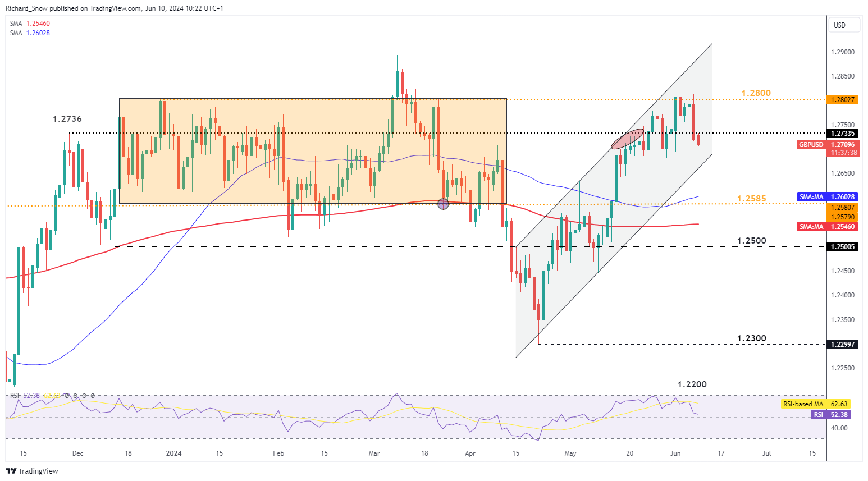The image size is (868, 481).
Task: Click the 20 date label on time axis
Action: click(x=630, y=453)
